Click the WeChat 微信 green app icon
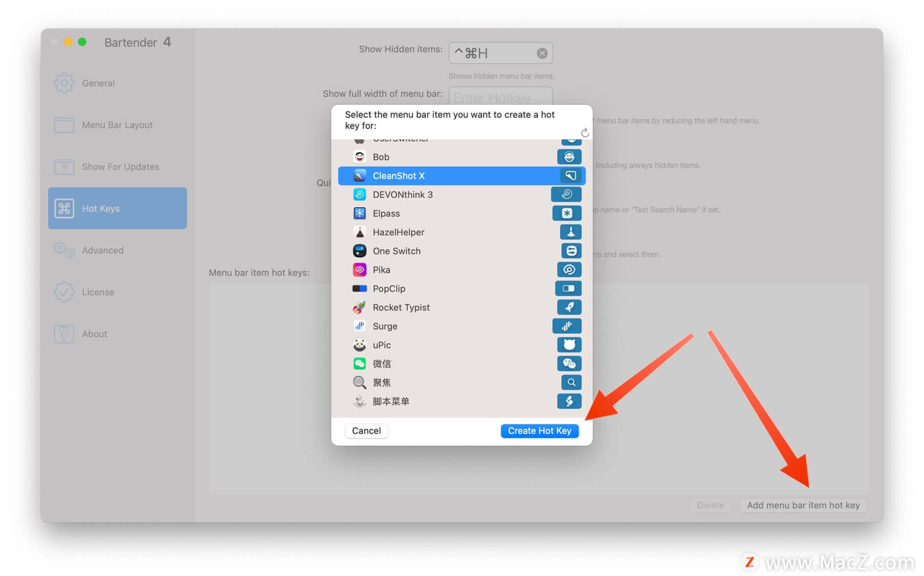This screenshot has width=924, height=576. [x=360, y=364]
